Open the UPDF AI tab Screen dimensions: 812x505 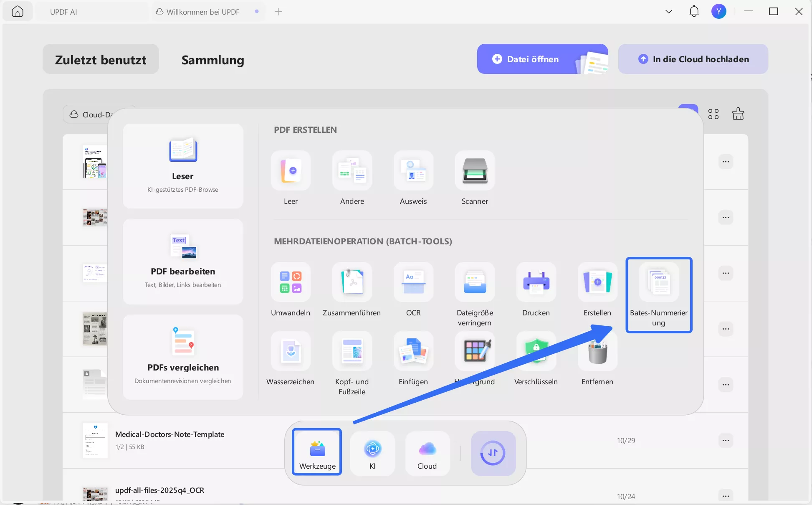click(63, 12)
